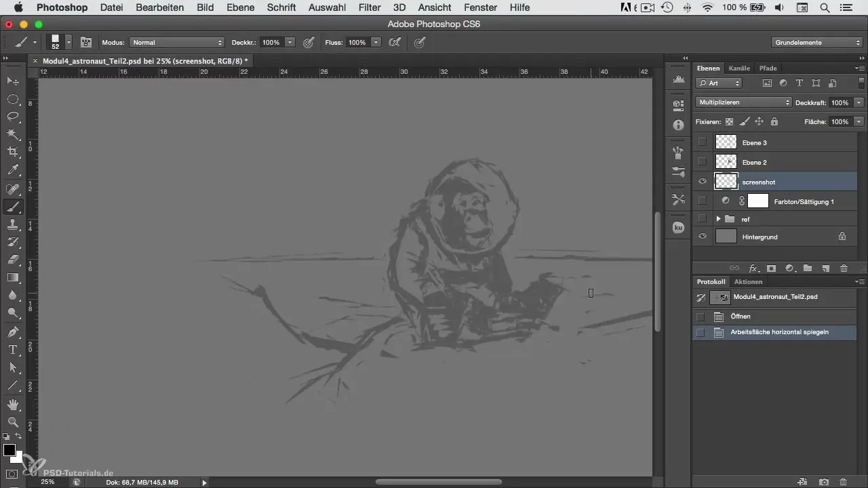Select the Gradient tool
This screenshot has width=868, height=488.
tap(13, 277)
